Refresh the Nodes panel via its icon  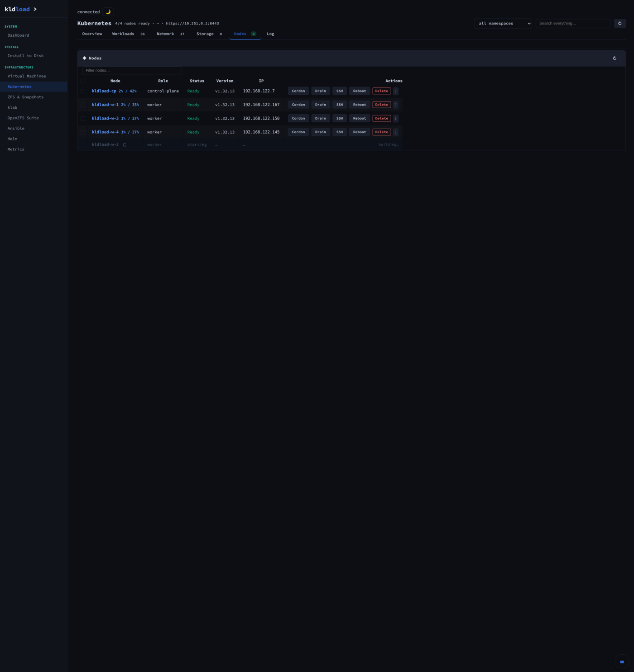[x=615, y=58]
